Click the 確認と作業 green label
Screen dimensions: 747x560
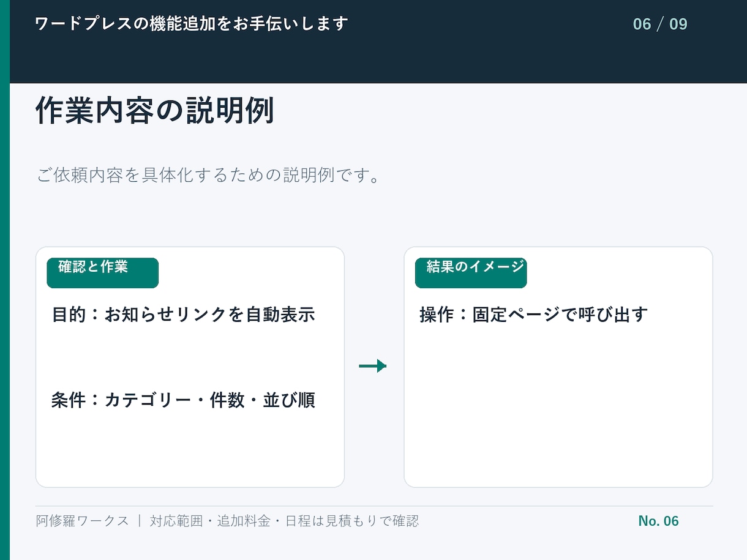[103, 273]
